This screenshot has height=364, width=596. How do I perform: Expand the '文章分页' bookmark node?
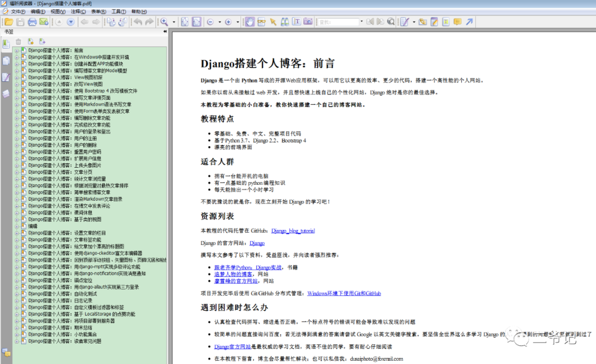(x=17, y=172)
